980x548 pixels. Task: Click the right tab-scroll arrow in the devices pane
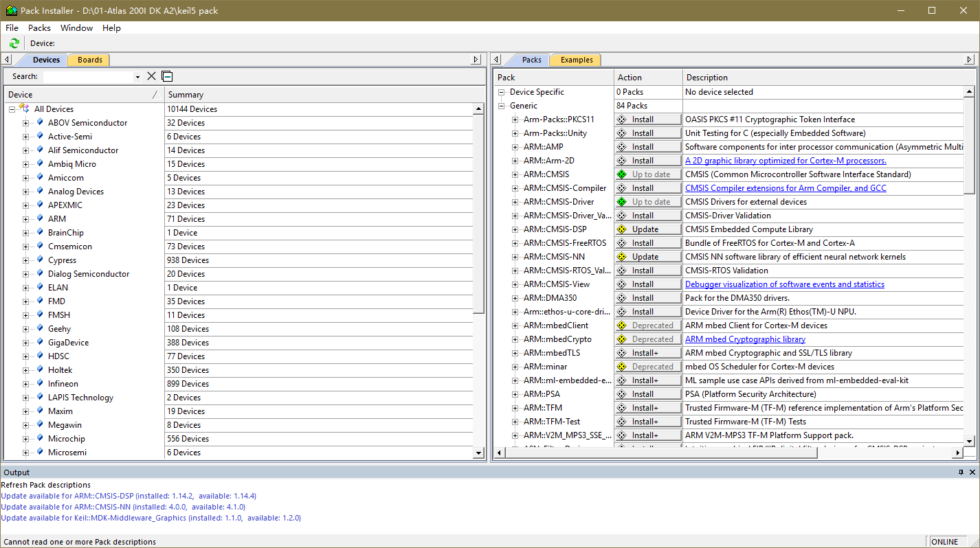click(x=476, y=60)
